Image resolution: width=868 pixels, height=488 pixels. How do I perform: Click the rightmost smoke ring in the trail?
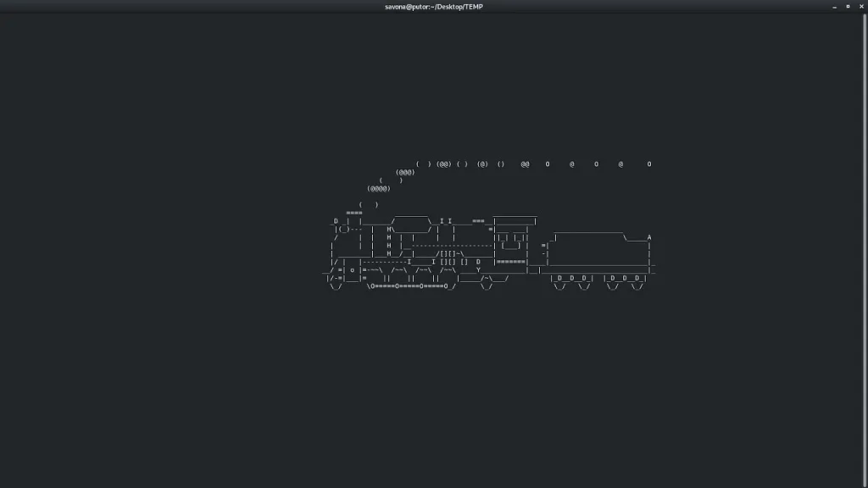tap(649, 164)
